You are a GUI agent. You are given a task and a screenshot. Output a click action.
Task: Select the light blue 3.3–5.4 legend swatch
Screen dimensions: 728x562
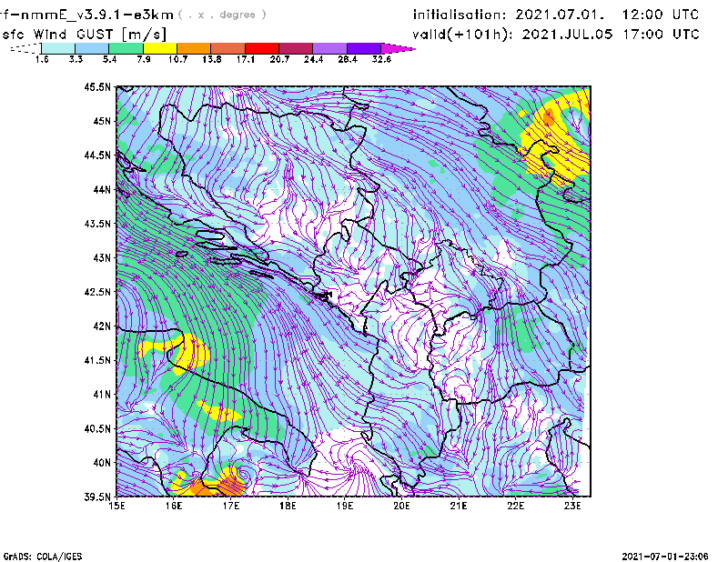[x=92, y=48]
